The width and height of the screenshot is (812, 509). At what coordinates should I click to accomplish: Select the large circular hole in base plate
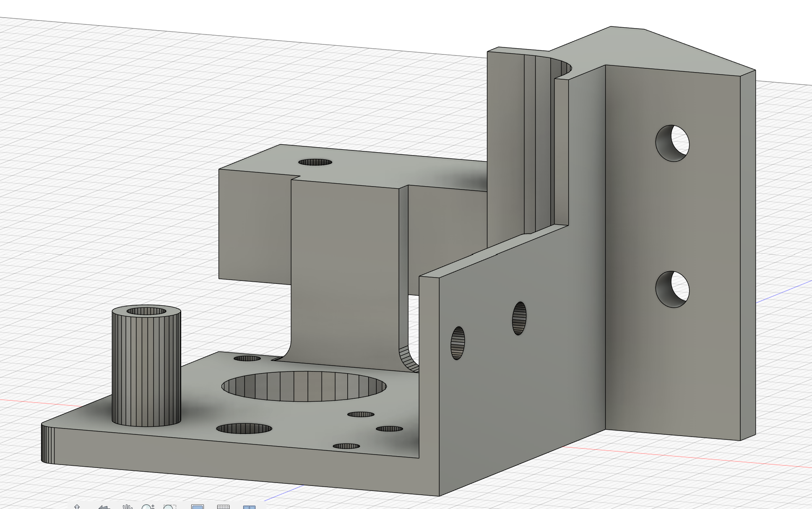[x=304, y=386]
